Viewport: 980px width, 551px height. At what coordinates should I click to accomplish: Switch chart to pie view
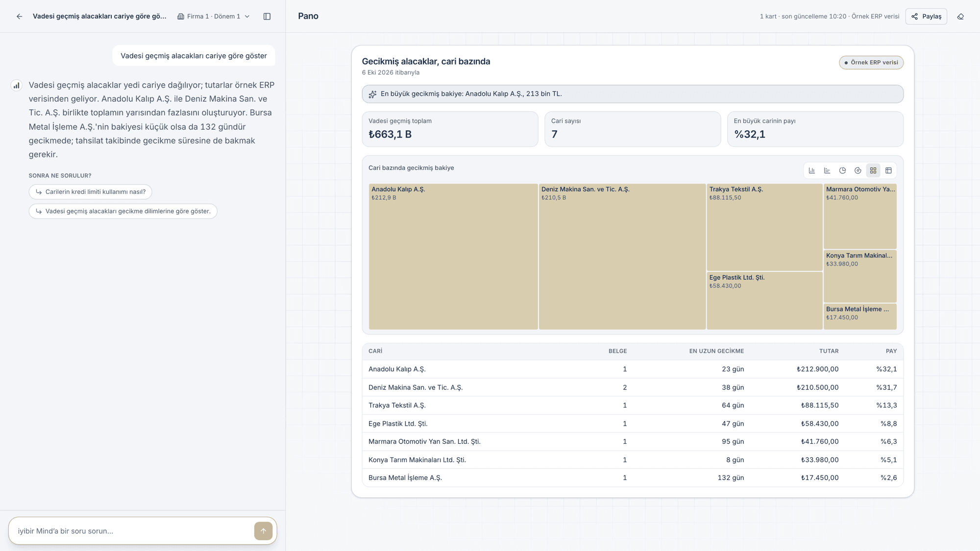(x=842, y=170)
